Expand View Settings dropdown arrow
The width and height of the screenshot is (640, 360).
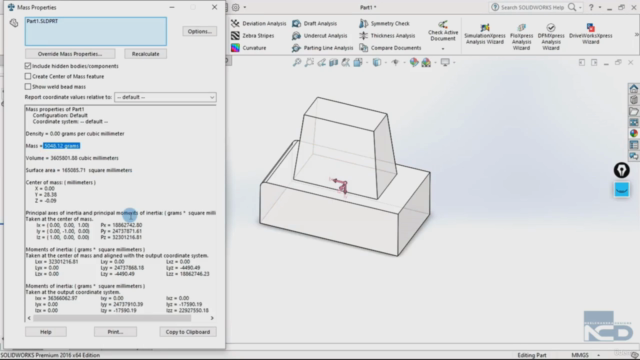pyautogui.click(x=454, y=62)
